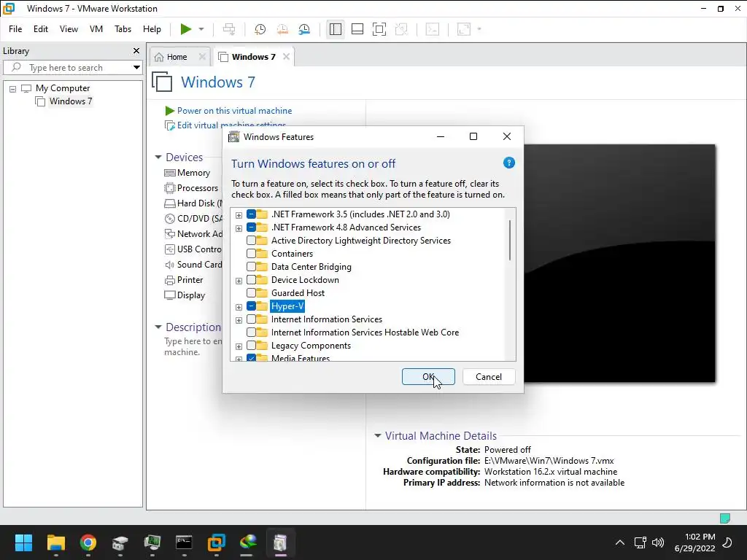Open the Help menu
This screenshot has width=747, height=560.
point(152,29)
